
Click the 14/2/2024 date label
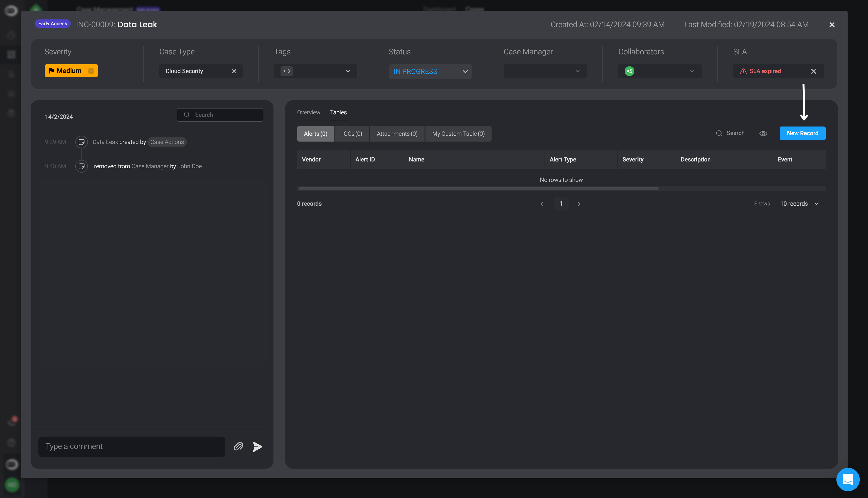(x=59, y=117)
